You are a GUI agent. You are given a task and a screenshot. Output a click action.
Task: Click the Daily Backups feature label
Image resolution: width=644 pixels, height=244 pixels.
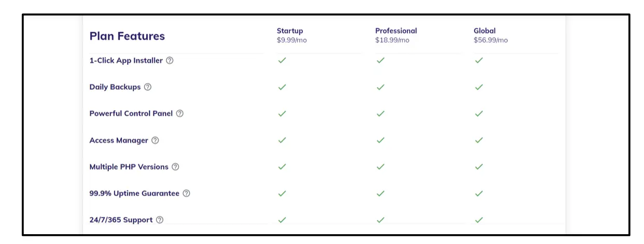[x=115, y=87]
